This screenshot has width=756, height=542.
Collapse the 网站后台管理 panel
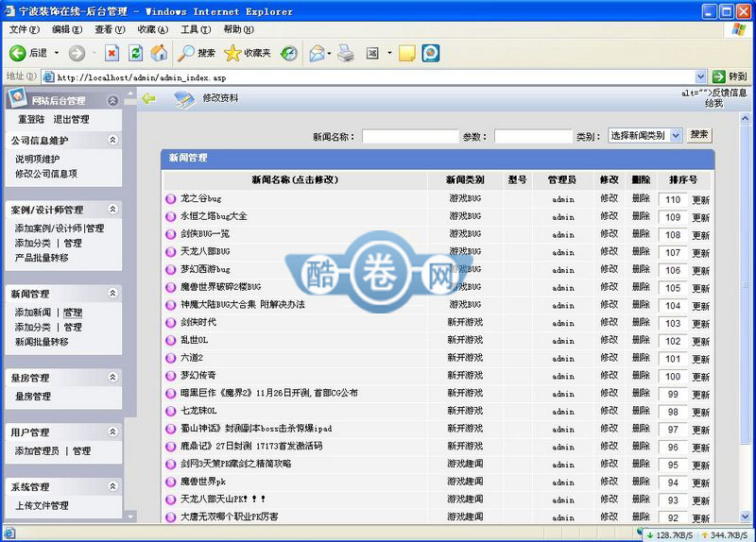(112, 101)
